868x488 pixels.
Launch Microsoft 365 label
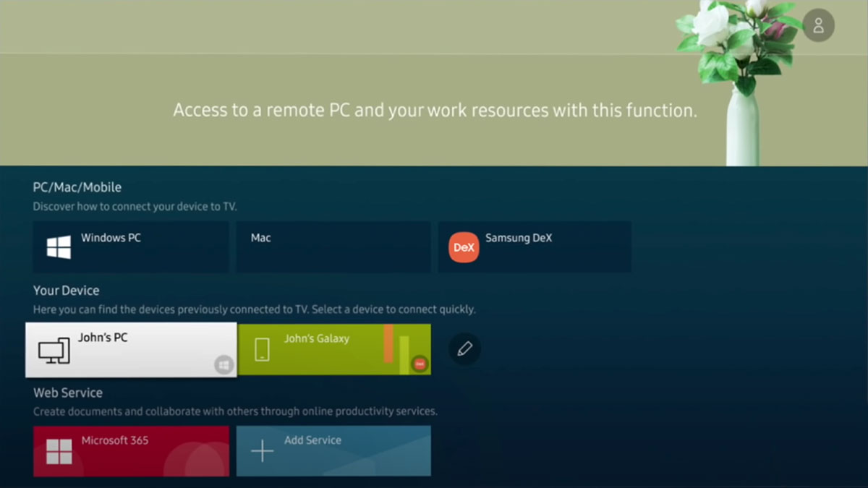(115, 440)
